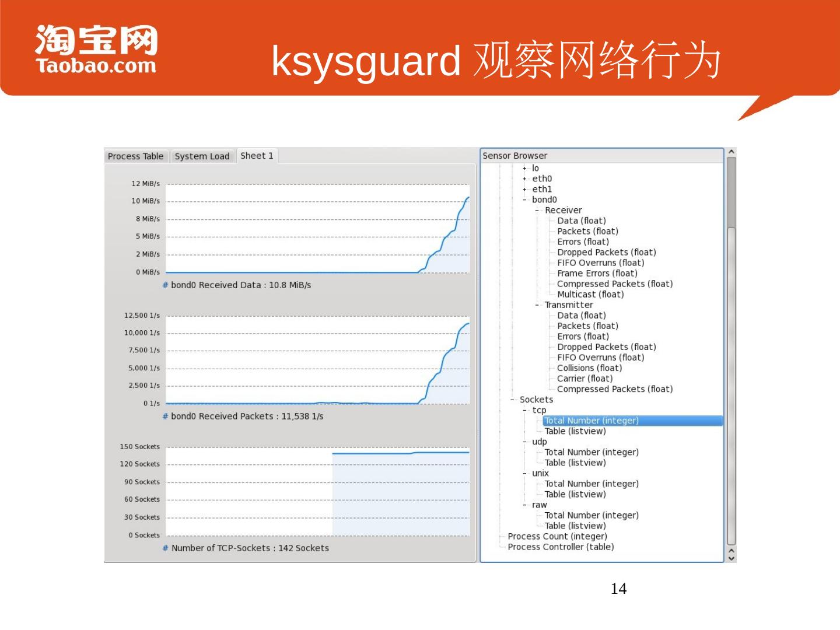Expand the eth0 interface node
This screenshot has height=630, width=840.
coord(524,179)
